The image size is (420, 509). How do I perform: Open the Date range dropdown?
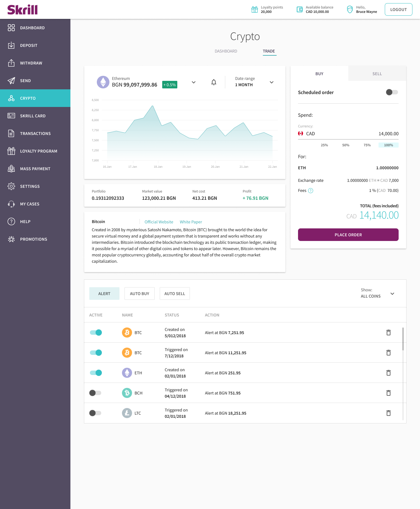pyautogui.click(x=255, y=82)
